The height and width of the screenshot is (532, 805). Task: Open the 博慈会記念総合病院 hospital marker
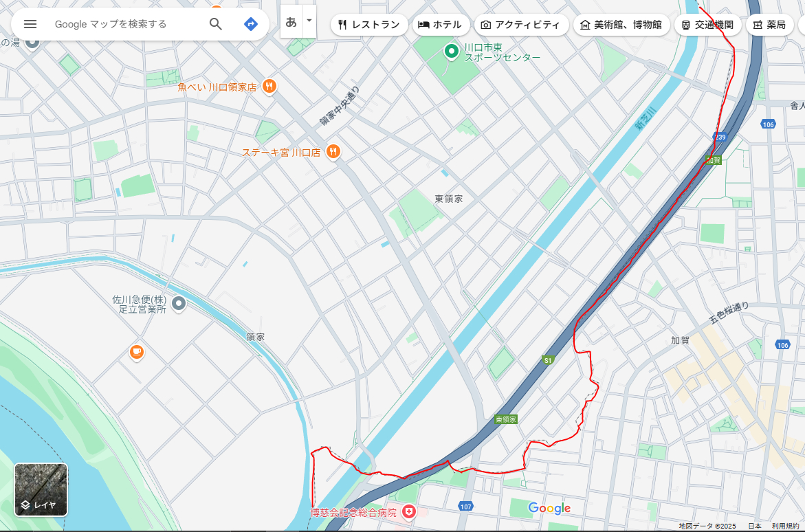[x=408, y=511]
